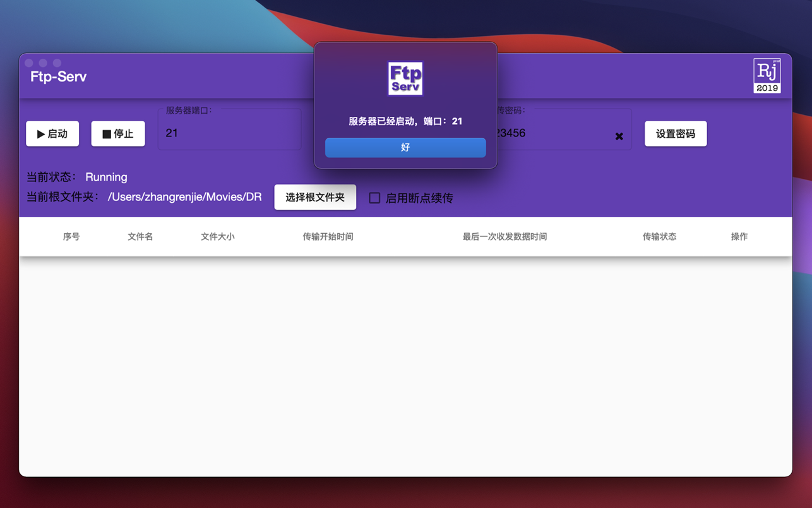Click the Rj 2019 logo icon
Image resolution: width=812 pixels, height=508 pixels.
click(767, 76)
